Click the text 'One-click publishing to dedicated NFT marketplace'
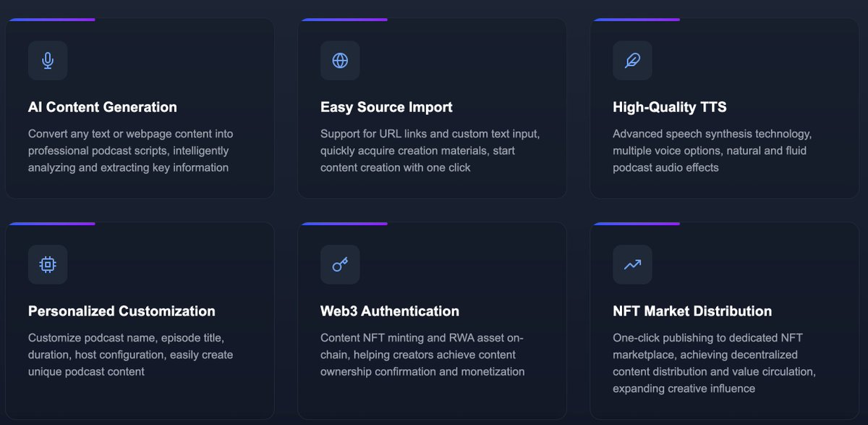The image size is (868, 425). pyautogui.click(x=707, y=346)
